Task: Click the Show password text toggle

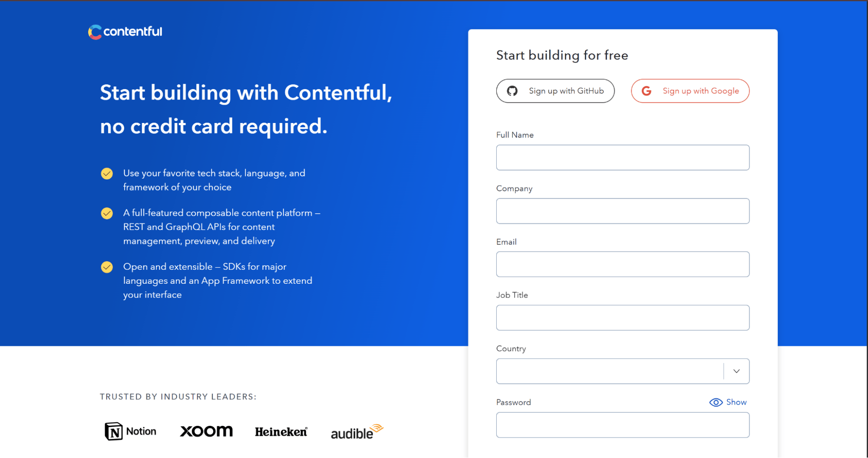Action: click(x=736, y=402)
